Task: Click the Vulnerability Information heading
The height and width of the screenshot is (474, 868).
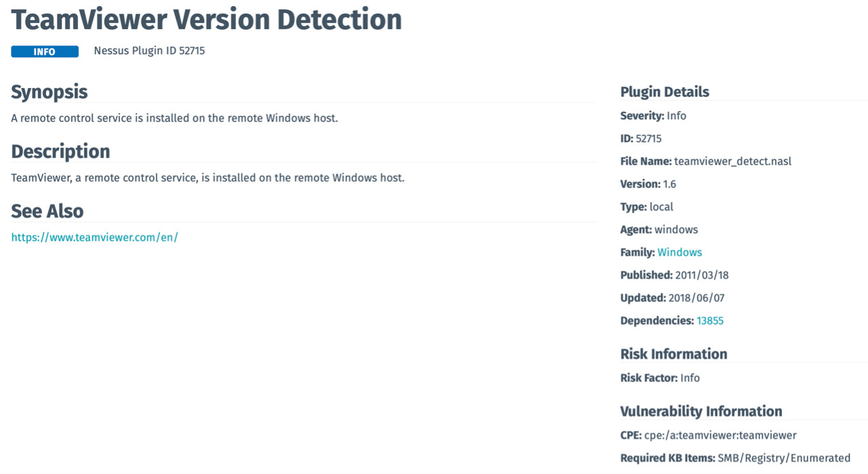Action: click(701, 412)
